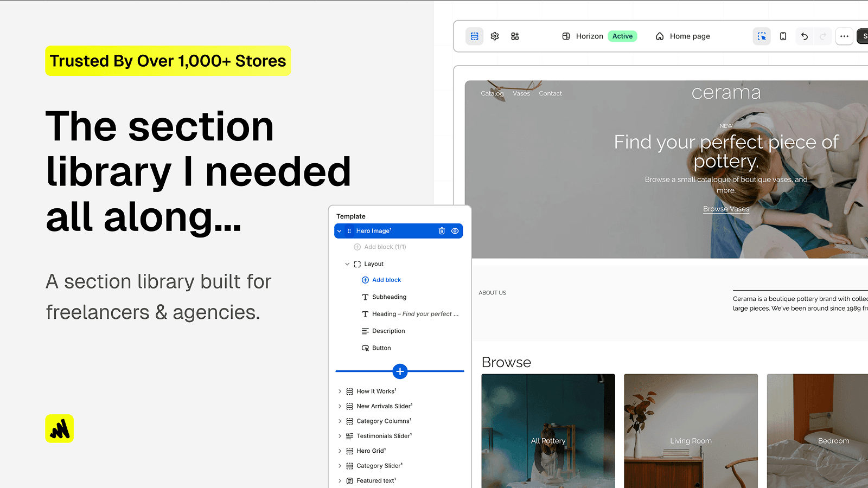The image size is (868, 488).
Task: Collapse the Hero Image section chevron
Action: point(340,231)
